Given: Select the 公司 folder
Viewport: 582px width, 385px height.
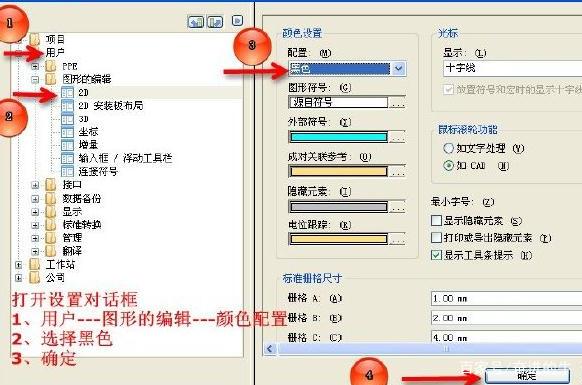Looking at the screenshot, I should click(55, 277).
